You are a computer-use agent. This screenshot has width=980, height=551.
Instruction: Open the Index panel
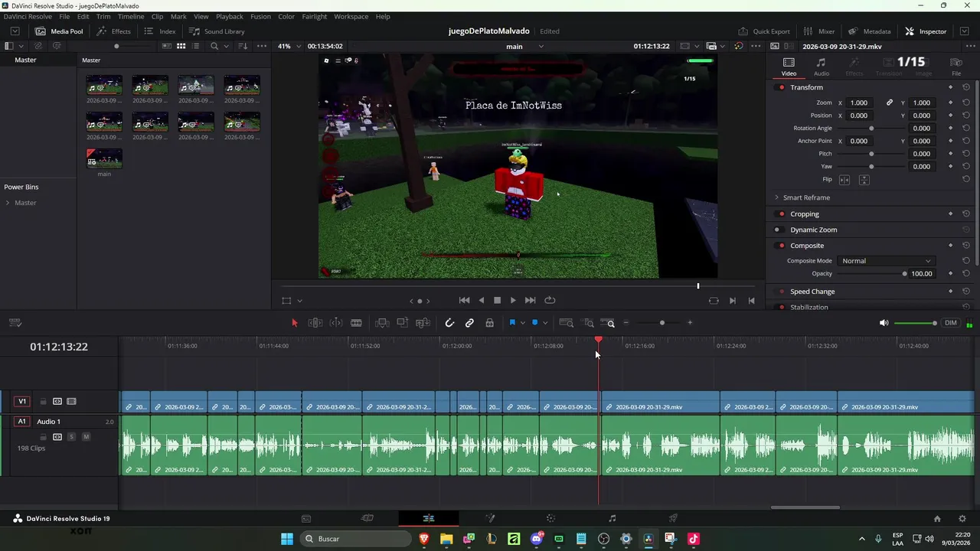click(x=159, y=31)
